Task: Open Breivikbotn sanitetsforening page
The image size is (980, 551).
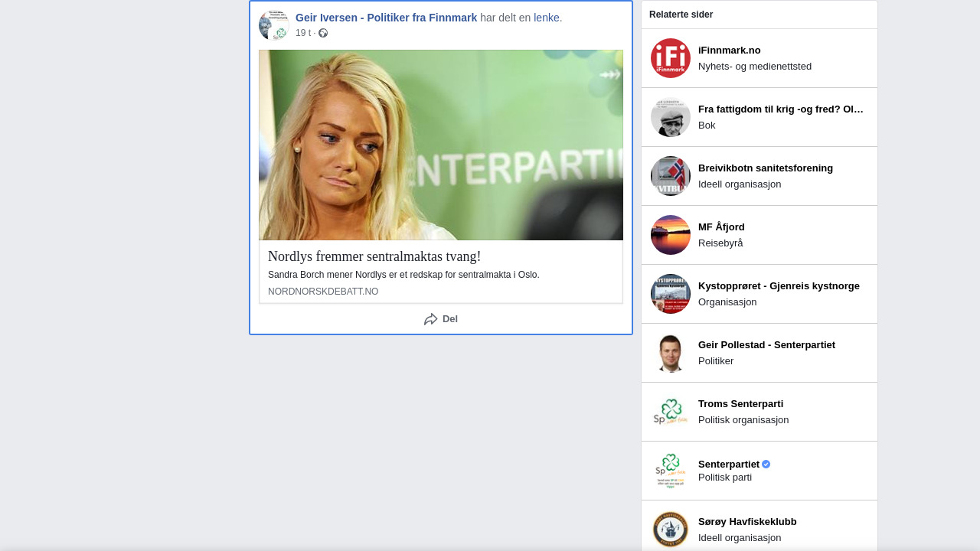Action: click(766, 168)
